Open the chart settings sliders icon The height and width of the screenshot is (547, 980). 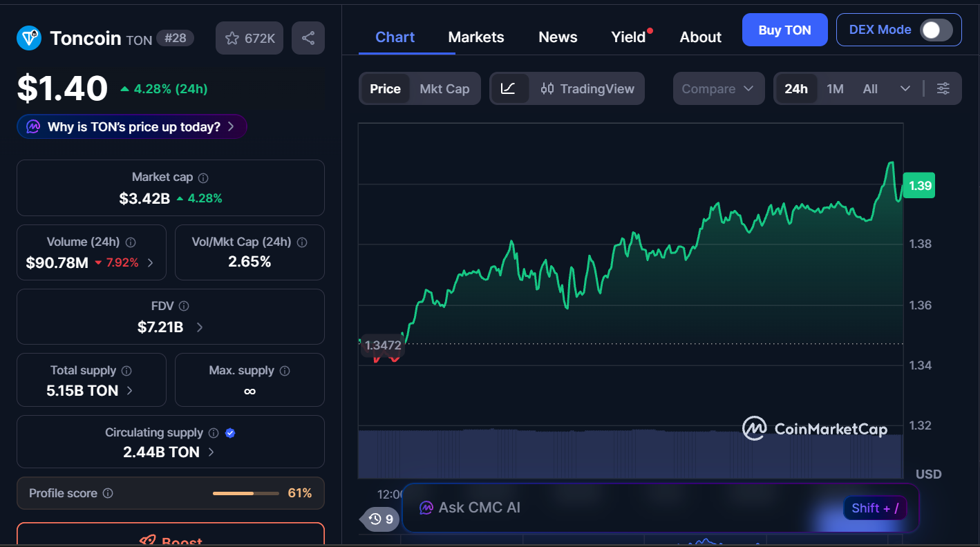point(943,88)
